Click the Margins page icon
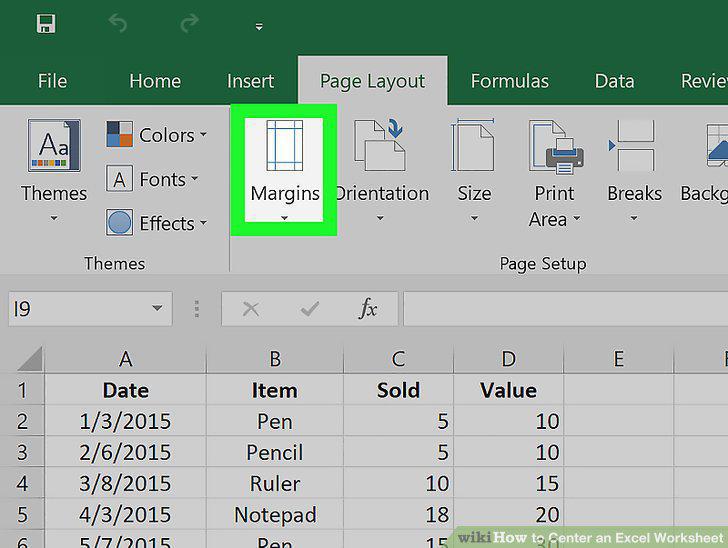Viewport: 728px width, 548px height. coord(285,145)
